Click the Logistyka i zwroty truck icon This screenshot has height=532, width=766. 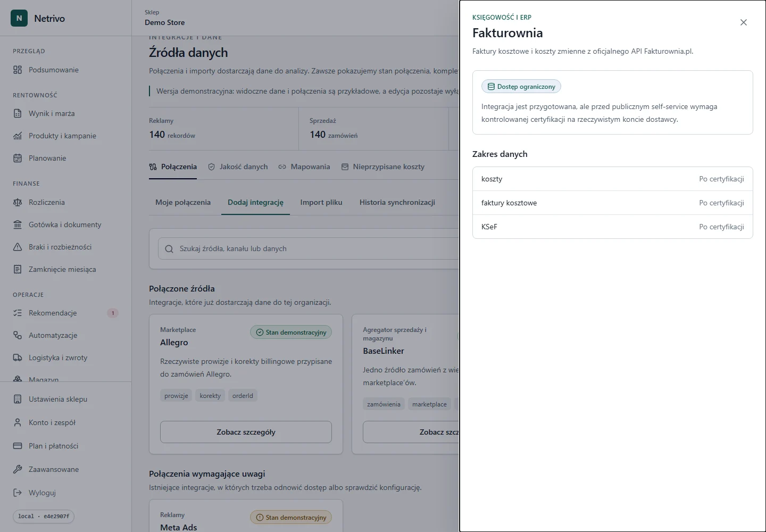pos(18,358)
